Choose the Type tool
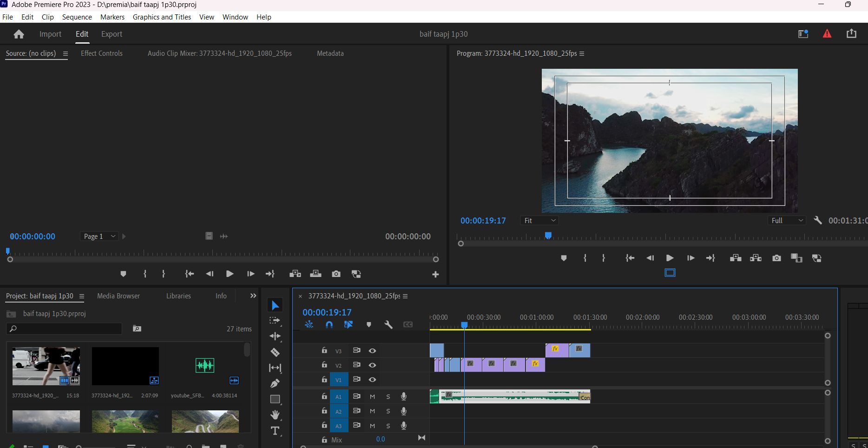Viewport: 868px width, 448px height. (275, 431)
